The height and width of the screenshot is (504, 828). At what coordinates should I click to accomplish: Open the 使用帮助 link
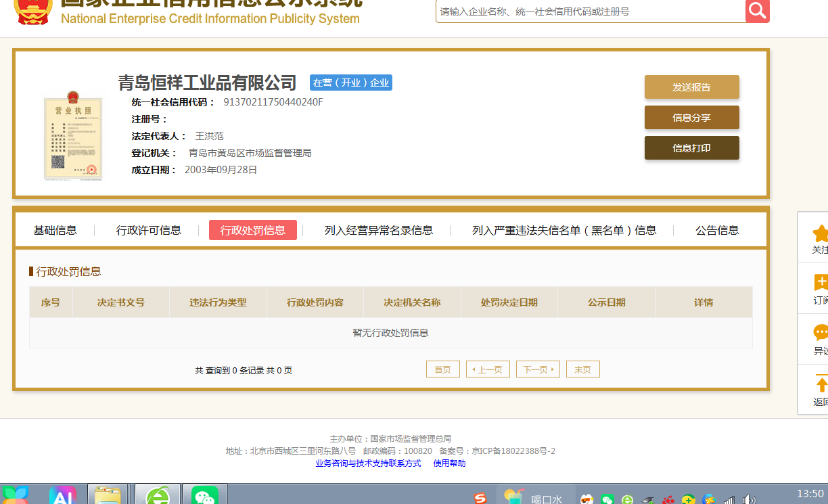pyautogui.click(x=449, y=463)
